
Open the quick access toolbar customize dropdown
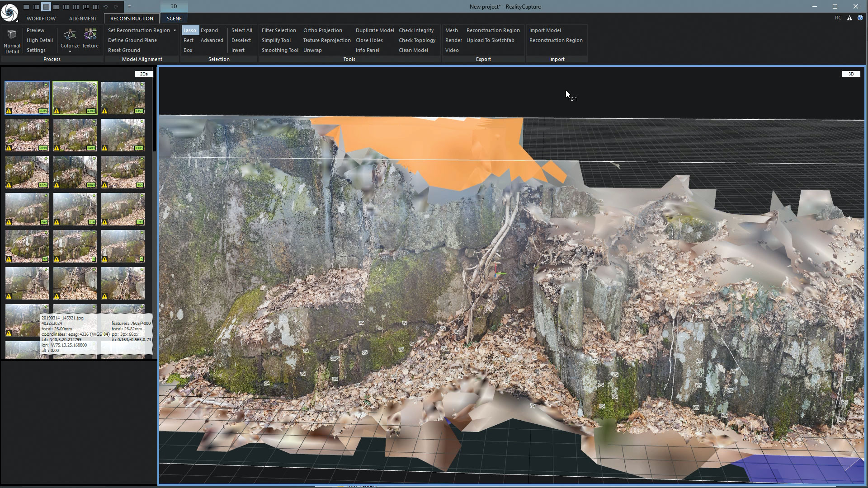(129, 7)
